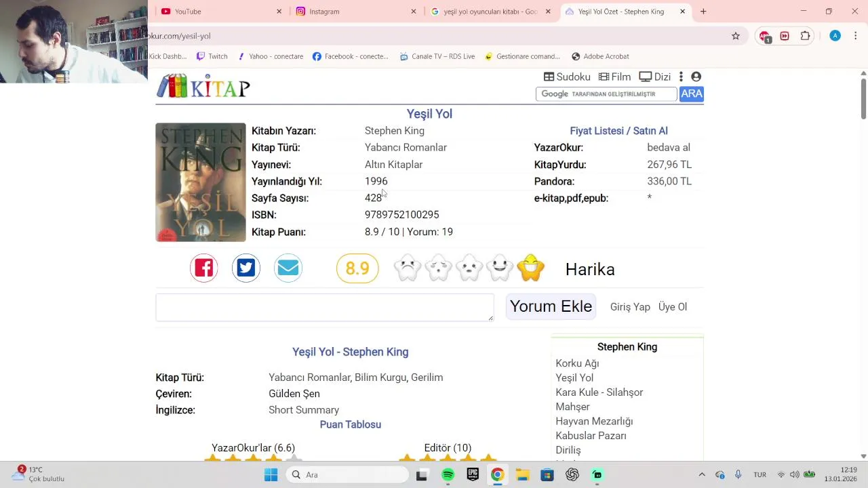Open the Adobe Acrobat bookmark
The height and width of the screenshot is (488, 868).
pos(600,56)
